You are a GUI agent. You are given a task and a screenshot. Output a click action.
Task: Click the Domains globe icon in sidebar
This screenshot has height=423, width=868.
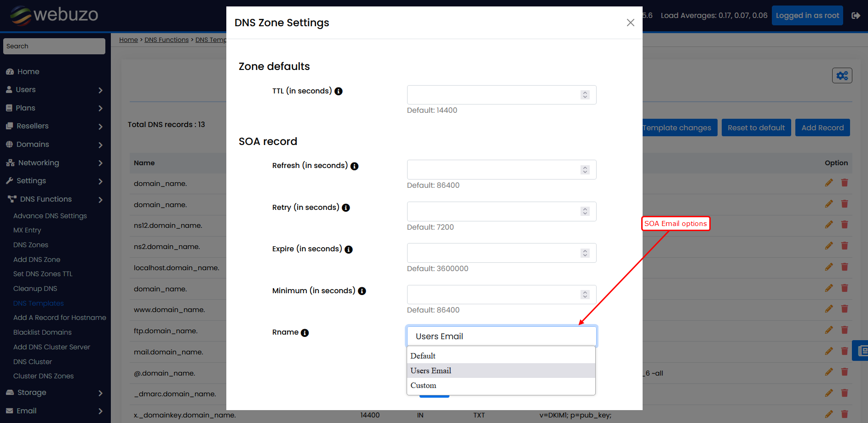pos(10,144)
